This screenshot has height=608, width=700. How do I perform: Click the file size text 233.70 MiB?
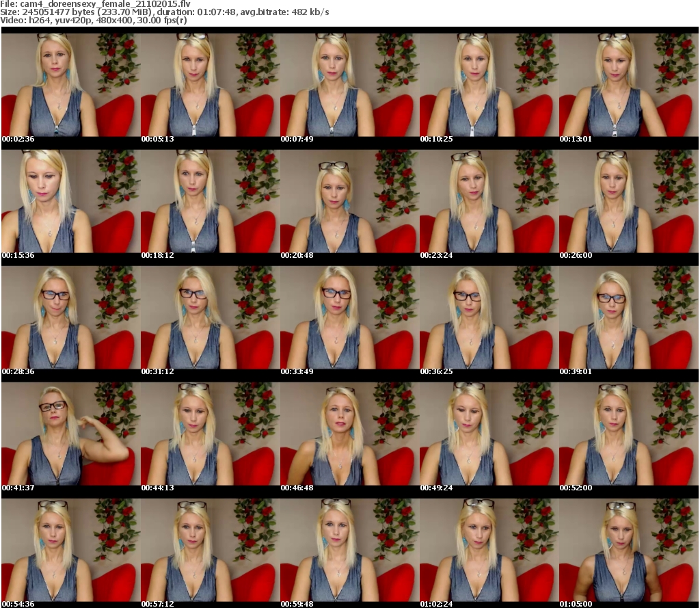124,12
